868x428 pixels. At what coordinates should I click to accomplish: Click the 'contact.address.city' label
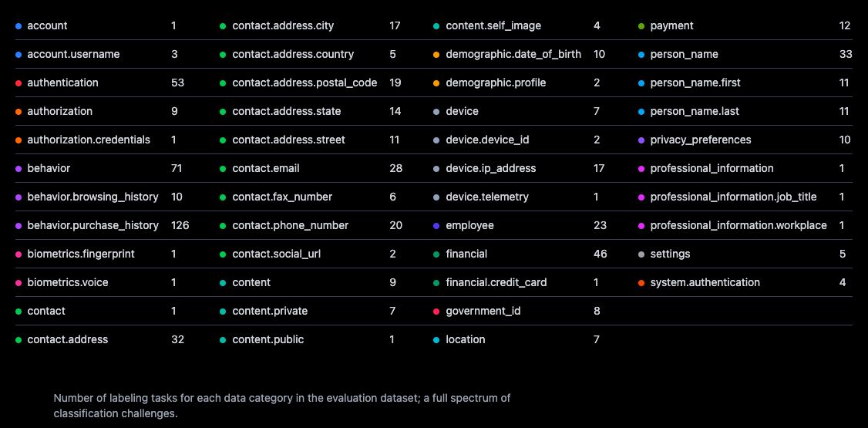pos(283,25)
